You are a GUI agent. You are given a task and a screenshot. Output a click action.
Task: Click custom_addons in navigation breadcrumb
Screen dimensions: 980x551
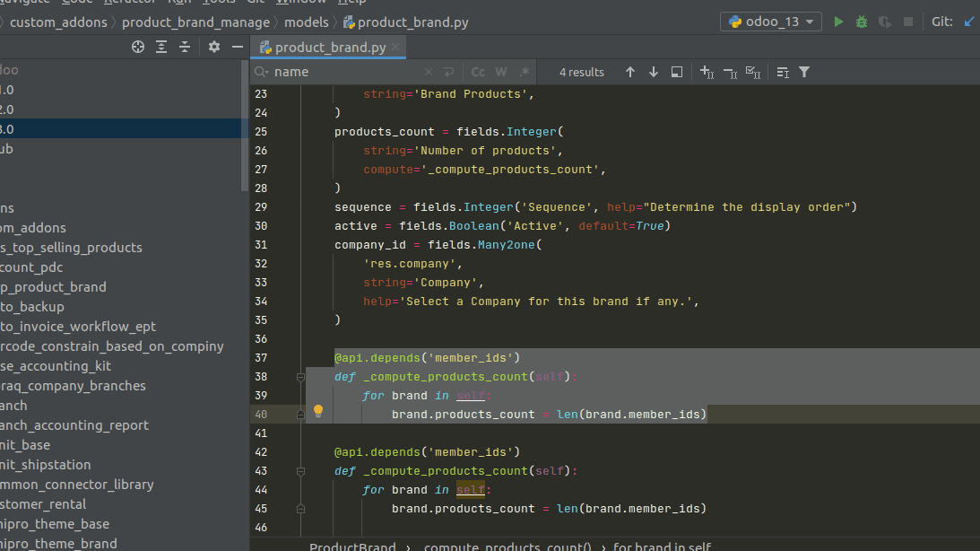point(58,22)
